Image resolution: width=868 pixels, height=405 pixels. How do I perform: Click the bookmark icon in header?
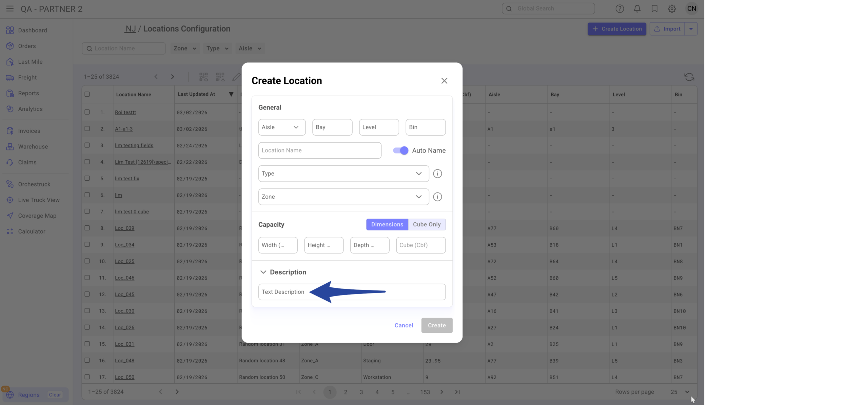click(x=654, y=9)
